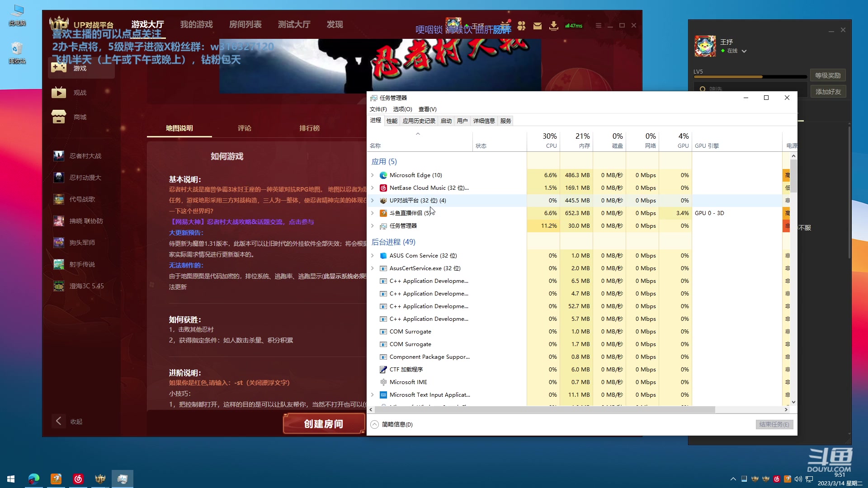Click the ASUS Com Service icon
Viewport: 868px width, 488px height.
[383, 255]
